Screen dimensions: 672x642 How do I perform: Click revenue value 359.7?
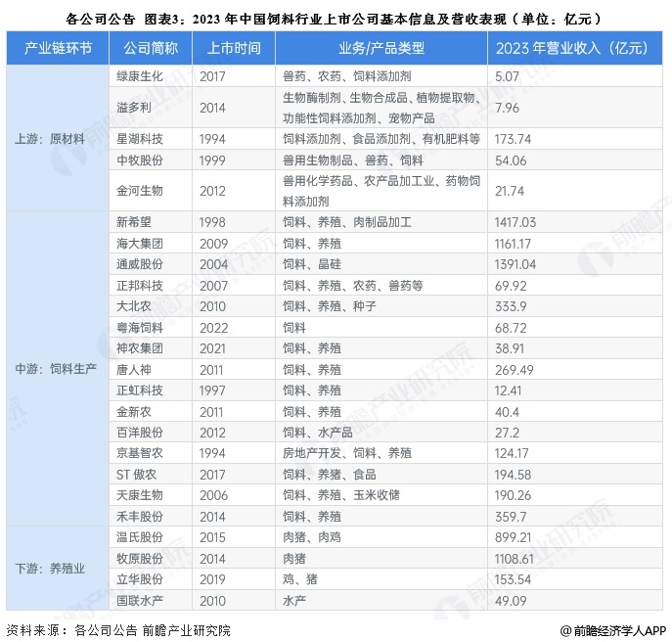[511, 517]
